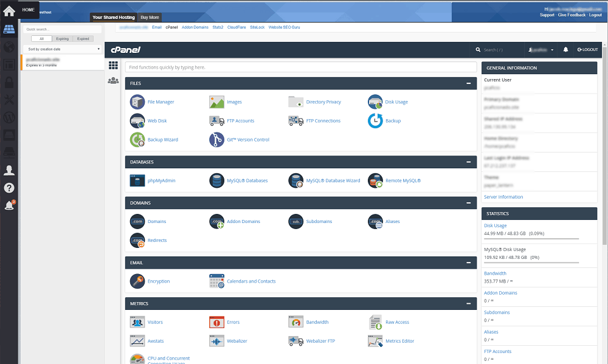Collapse the Databases section

(468, 162)
